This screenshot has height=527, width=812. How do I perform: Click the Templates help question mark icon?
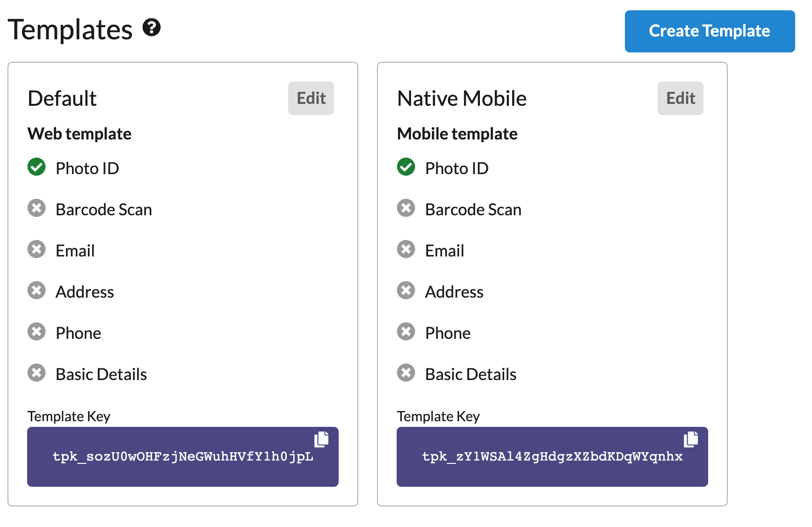click(152, 28)
